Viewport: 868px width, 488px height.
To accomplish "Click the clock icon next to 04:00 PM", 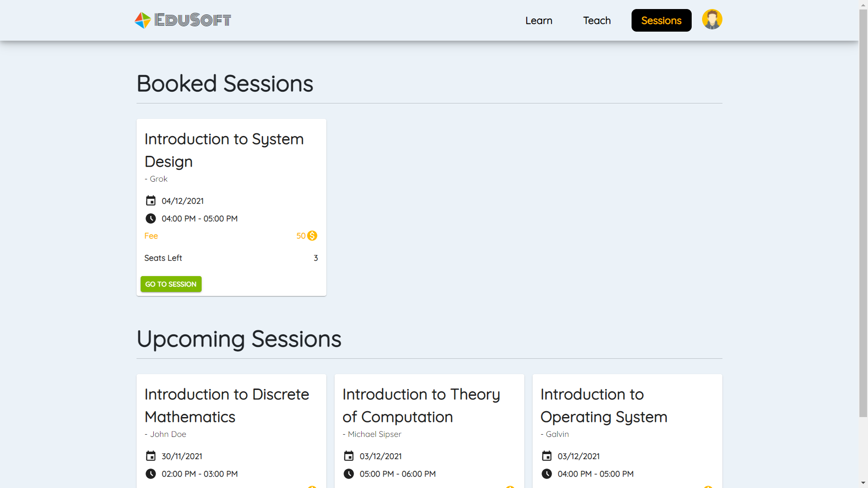I will pos(151,218).
